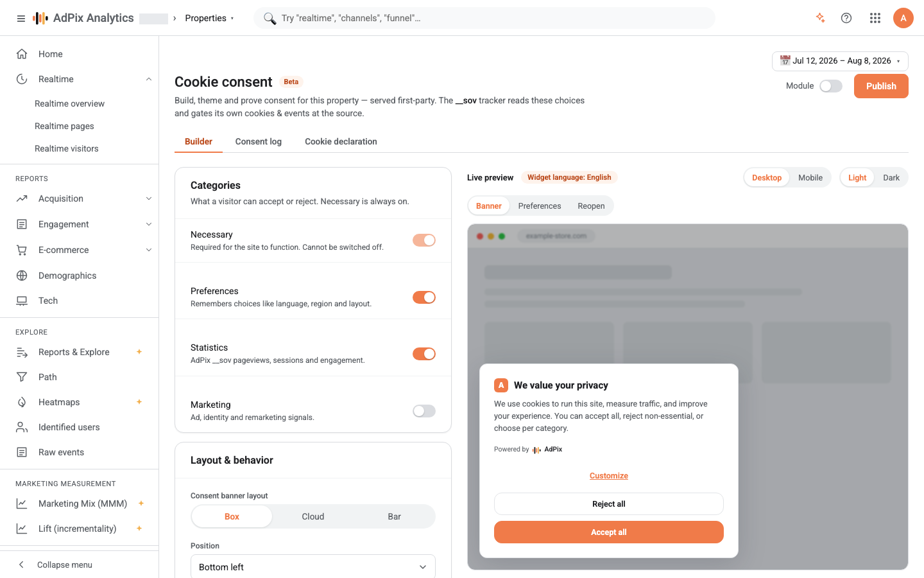924x578 pixels.
Task: Click the Identified users person icon
Action: click(x=22, y=427)
